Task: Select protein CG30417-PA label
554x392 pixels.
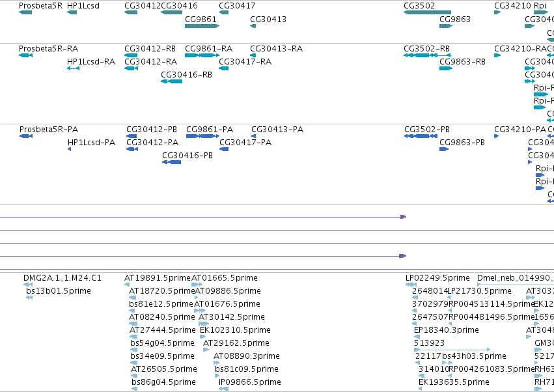Action: click(x=245, y=143)
